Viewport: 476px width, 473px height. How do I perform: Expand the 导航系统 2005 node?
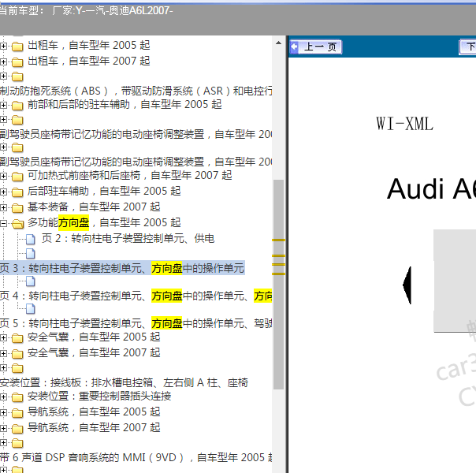point(3,412)
